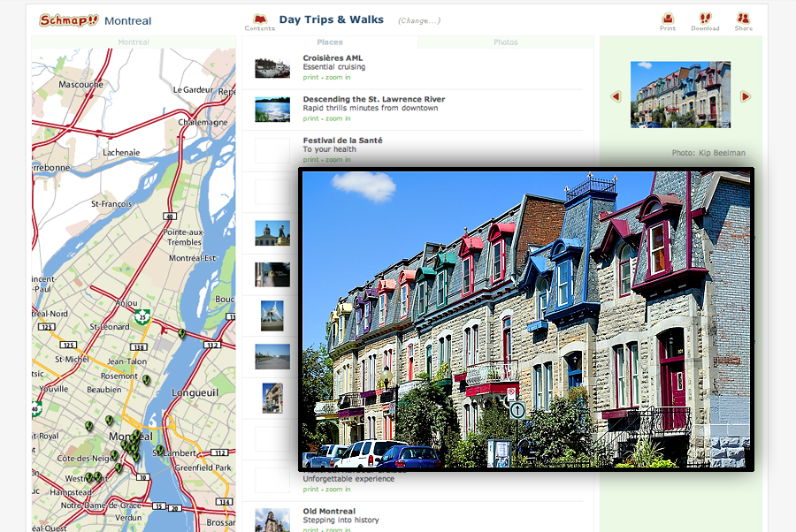Click the (Change...) guide link
The width and height of the screenshot is (796, 532).
[x=419, y=21]
